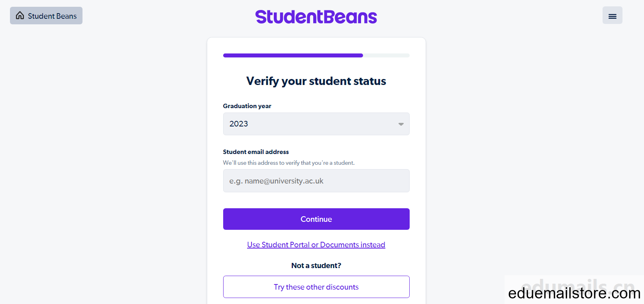The width and height of the screenshot is (644, 304).
Task: Click the StudentBeans purple logo
Action: click(x=316, y=17)
